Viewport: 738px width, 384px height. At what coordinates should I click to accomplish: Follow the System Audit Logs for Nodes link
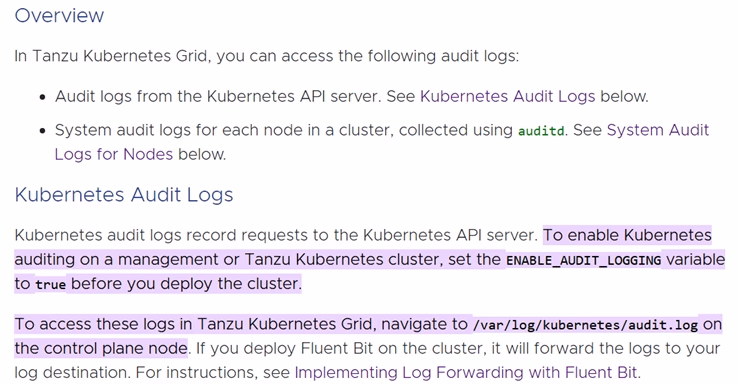(x=658, y=130)
